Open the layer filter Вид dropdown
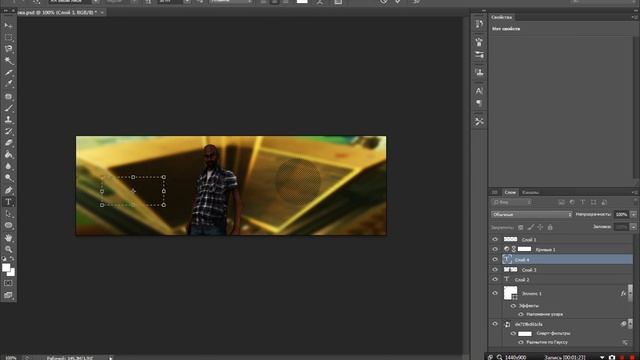640x360 pixels. (x=511, y=202)
